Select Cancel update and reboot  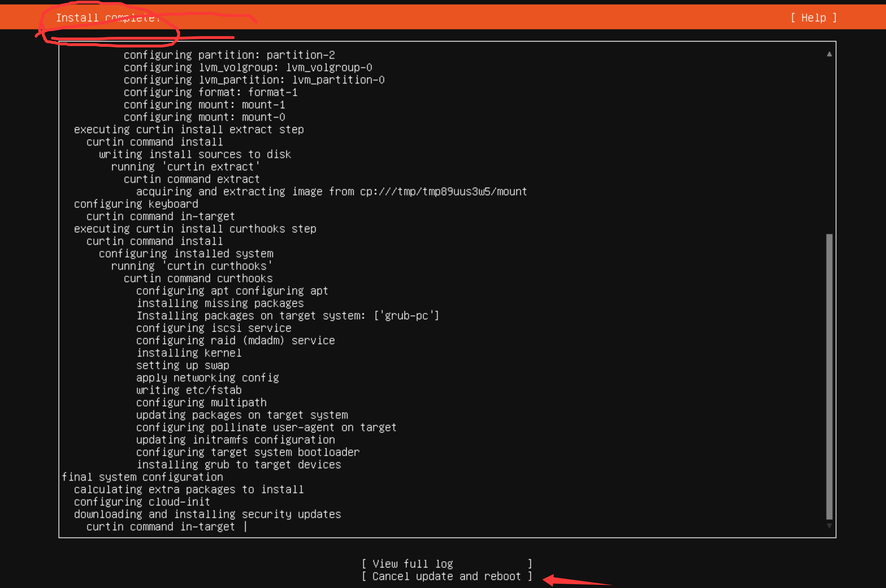[x=447, y=576]
